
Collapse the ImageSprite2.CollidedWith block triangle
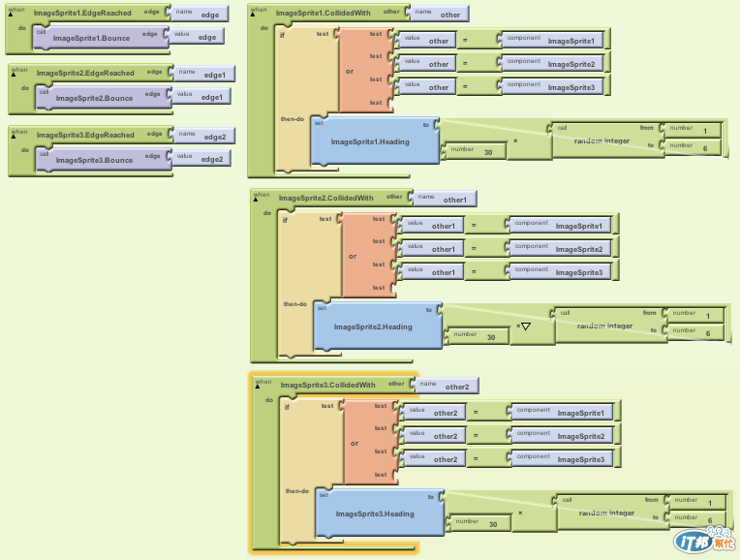[x=256, y=200]
